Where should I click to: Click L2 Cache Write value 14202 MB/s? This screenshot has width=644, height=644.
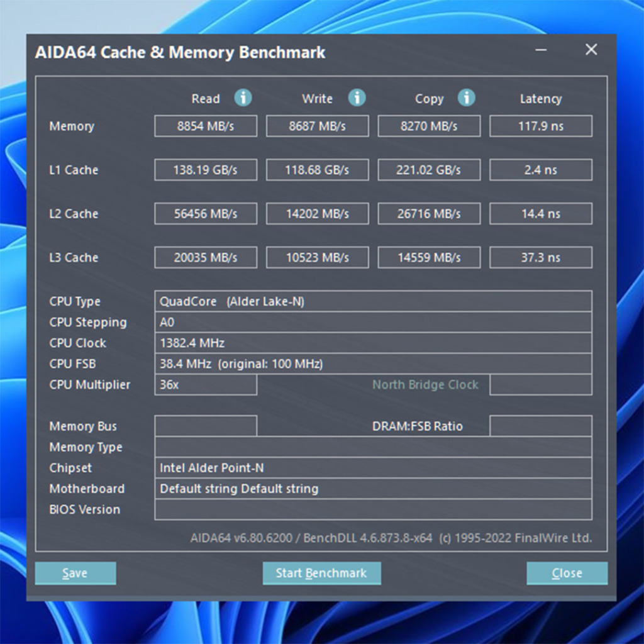pos(318,214)
